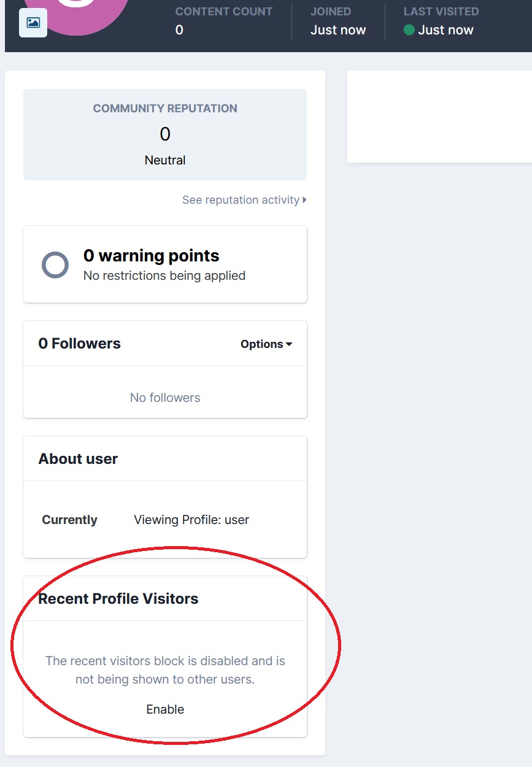
Task: Click the Neutral reputation label
Action: [165, 160]
